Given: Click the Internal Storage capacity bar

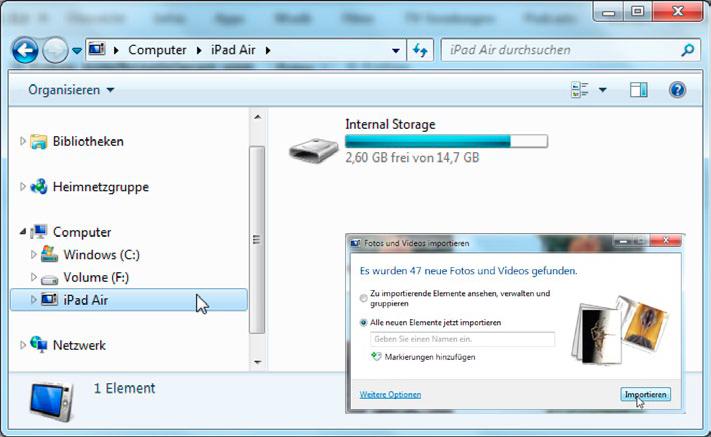Looking at the screenshot, I should coord(446,141).
